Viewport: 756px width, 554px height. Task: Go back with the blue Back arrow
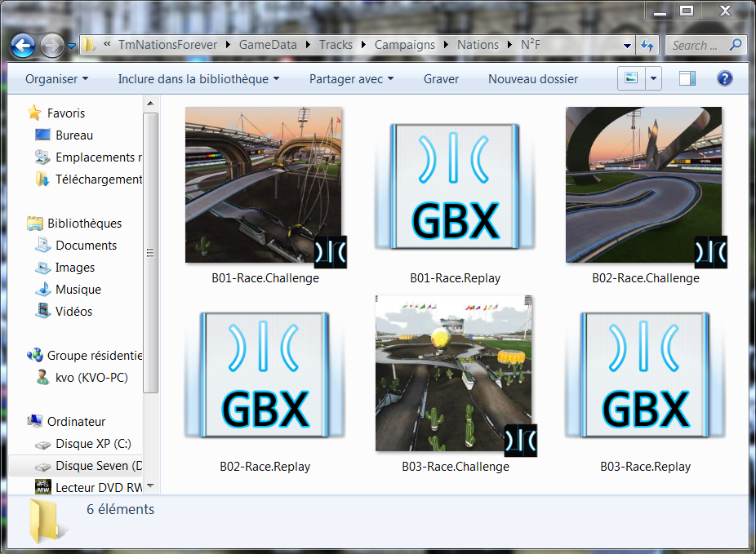(23, 46)
